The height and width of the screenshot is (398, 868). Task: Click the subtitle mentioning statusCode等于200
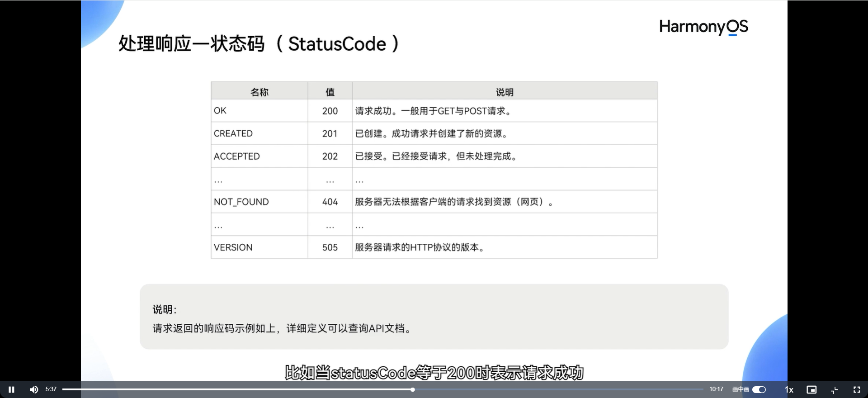(434, 373)
